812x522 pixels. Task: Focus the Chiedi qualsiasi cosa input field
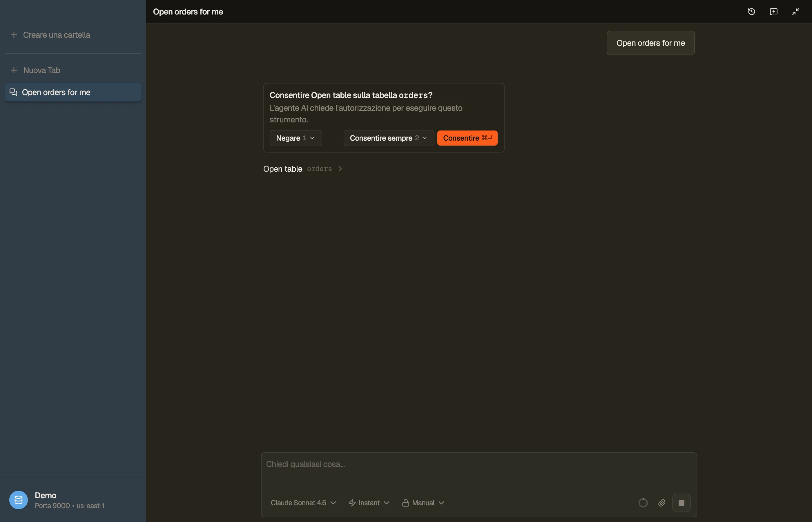point(478,472)
